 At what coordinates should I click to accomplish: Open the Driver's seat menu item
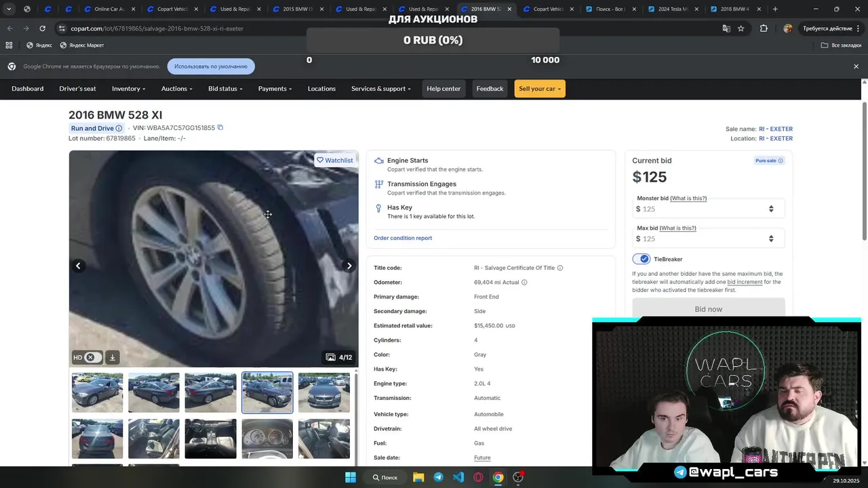click(77, 89)
